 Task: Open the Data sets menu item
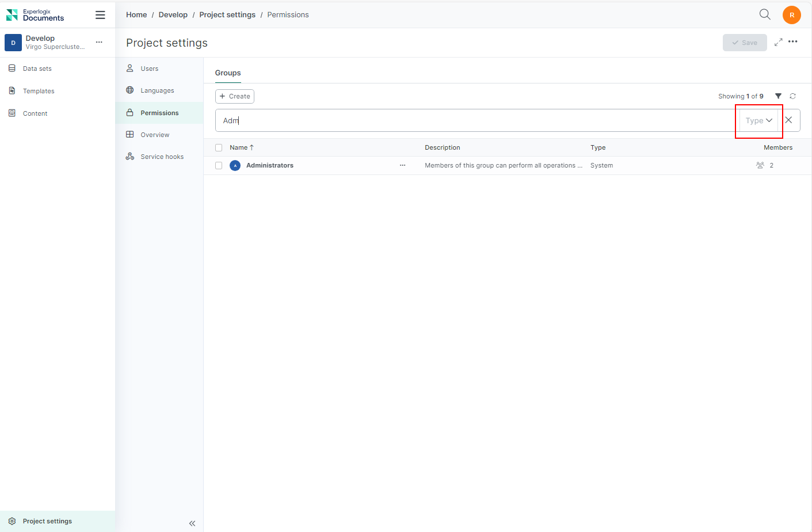pos(58,69)
